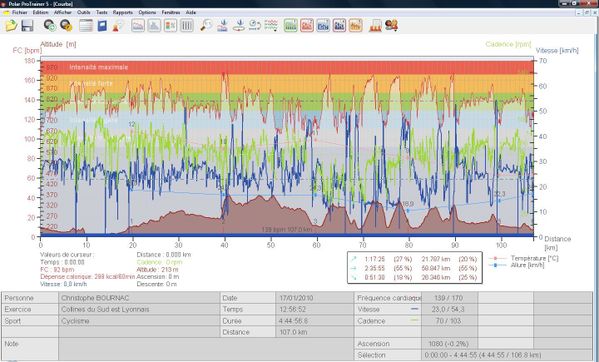Click the people group toolbar icon
Screen dimensions: 599x362
click(x=391, y=26)
